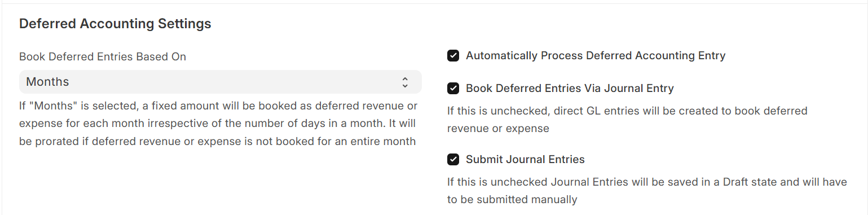The height and width of the screenshot is (215, 868).
Task: Click the checkmark icon beside Book Deferred Entries Via Journal Entry
Action: point(453,89)
